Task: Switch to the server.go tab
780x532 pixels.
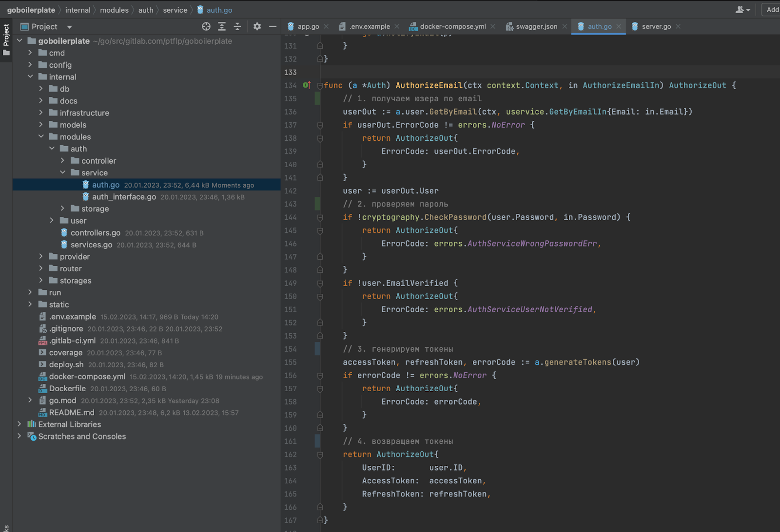Action: (656, 27)
